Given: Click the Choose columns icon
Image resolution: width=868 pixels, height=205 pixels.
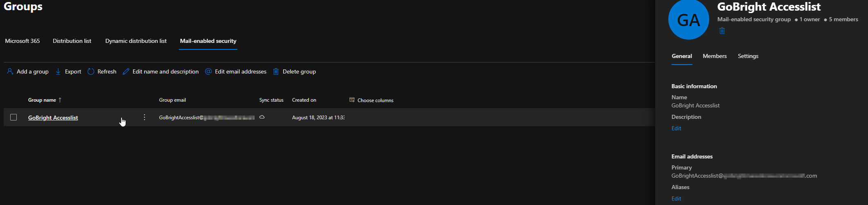Looking at the screenshot, I should [352, 100].
